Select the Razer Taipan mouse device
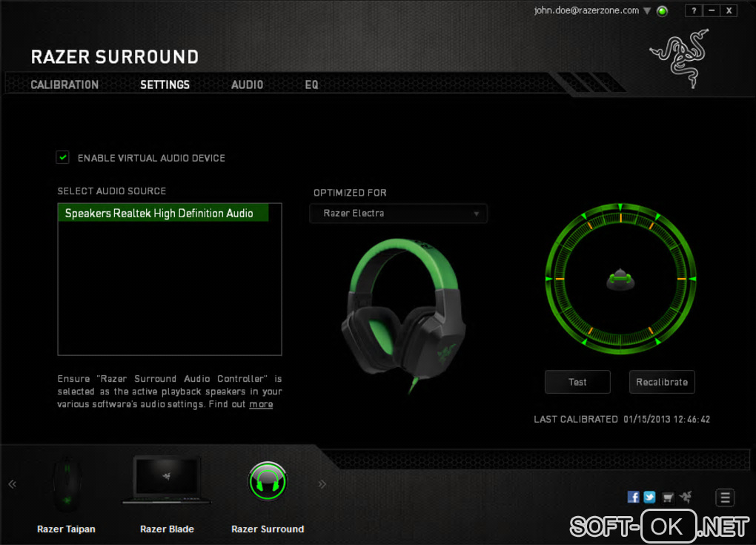 (67, 483)
